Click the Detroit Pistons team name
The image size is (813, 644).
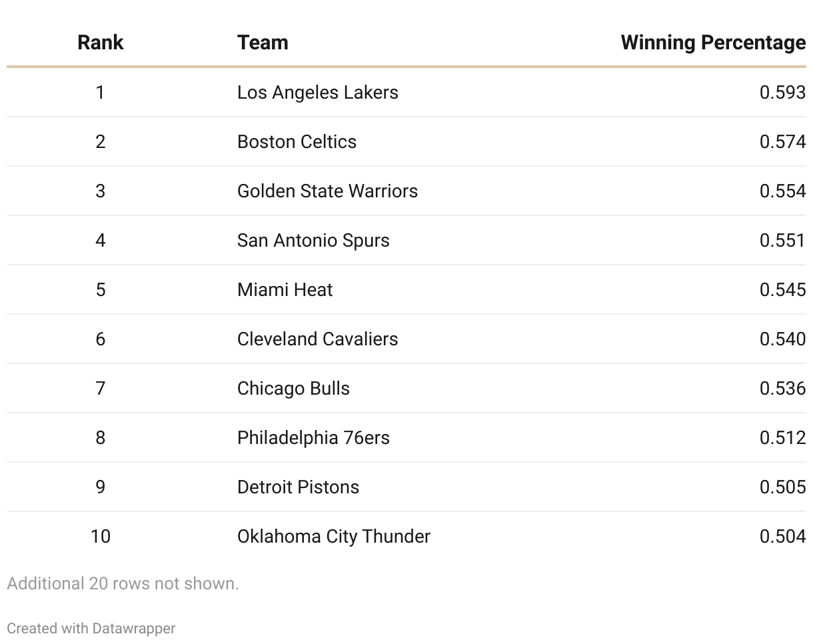click(x=298, y=487)
